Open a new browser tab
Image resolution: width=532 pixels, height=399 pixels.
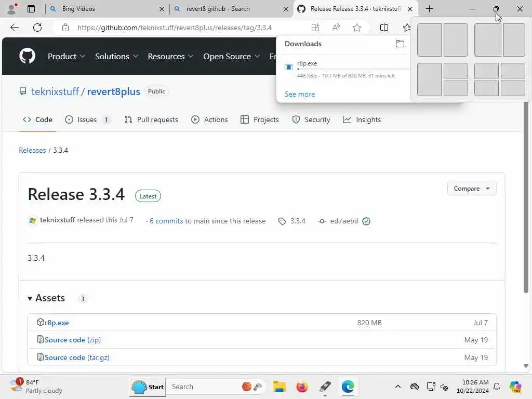point(429,9)
